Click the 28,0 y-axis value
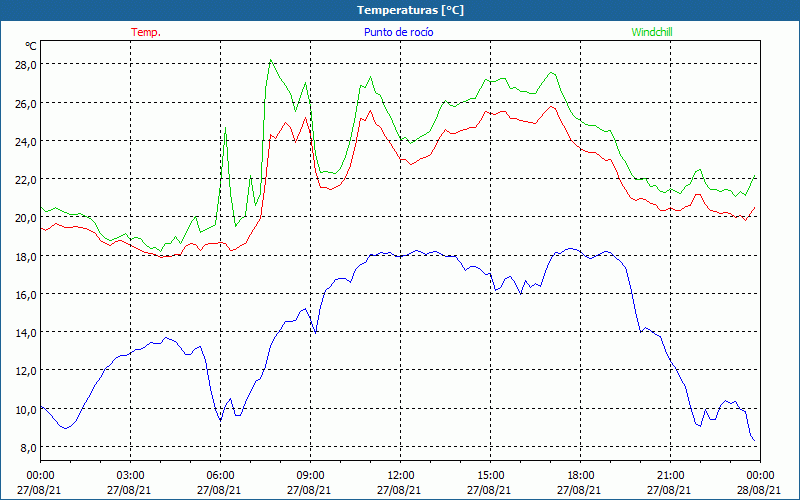The height and width of the screenshot is (500, 800). coord(25,65)
